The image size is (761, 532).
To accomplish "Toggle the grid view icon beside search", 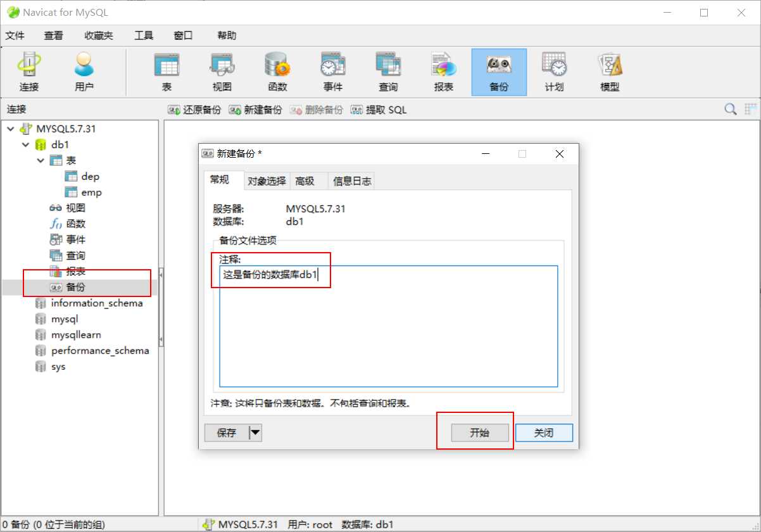I will [751, 110].
